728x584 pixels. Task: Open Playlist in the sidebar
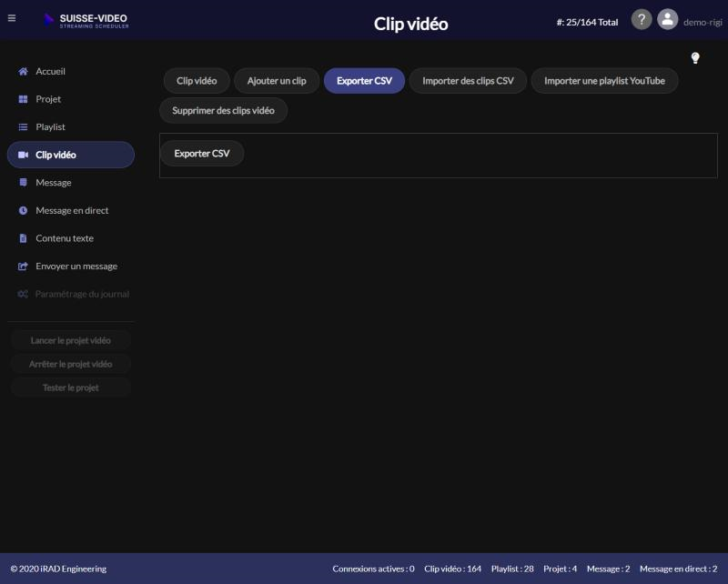[x=71, y=127]
